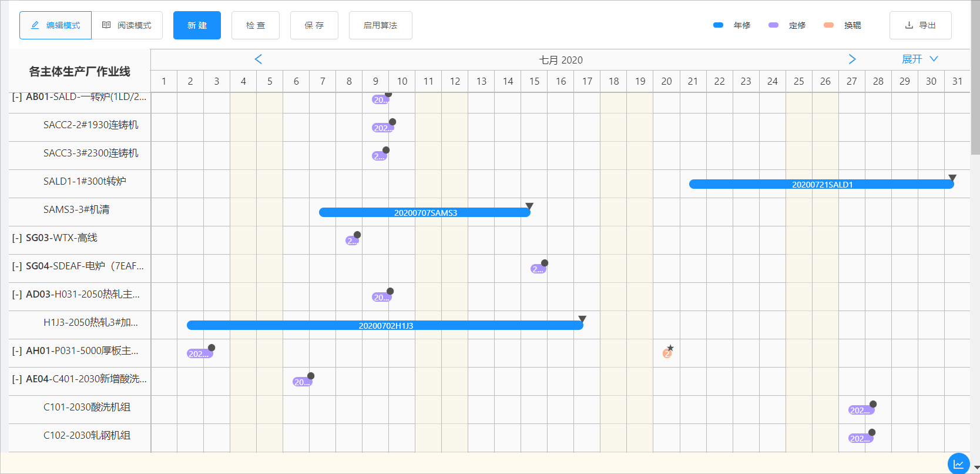Click the 保存 save button
The image size is (980, 474).
coord(314,25)
